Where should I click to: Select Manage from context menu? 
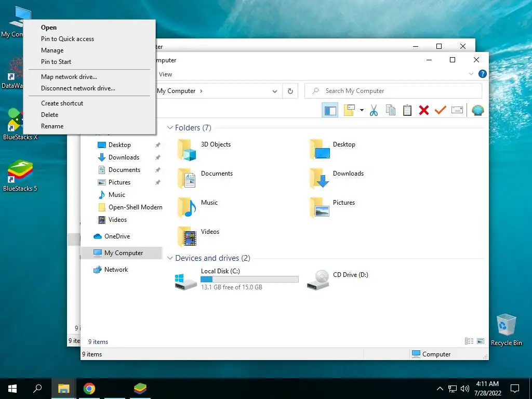(89, 50)
